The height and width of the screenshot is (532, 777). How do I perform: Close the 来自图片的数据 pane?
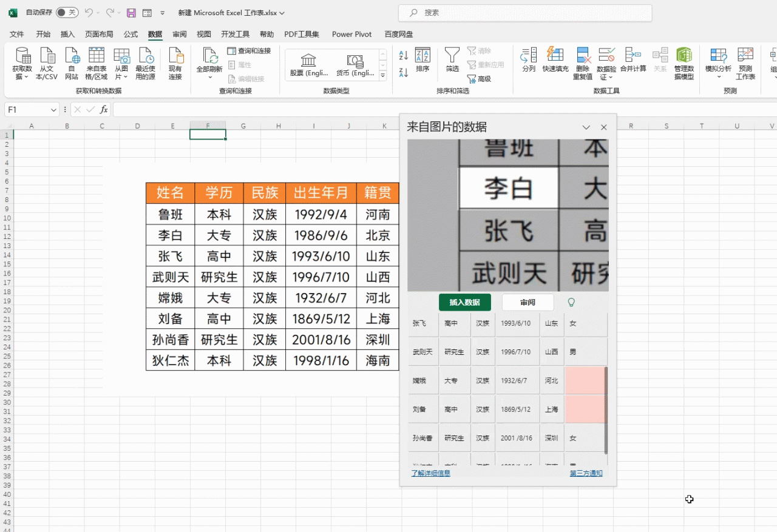[603, 127]
